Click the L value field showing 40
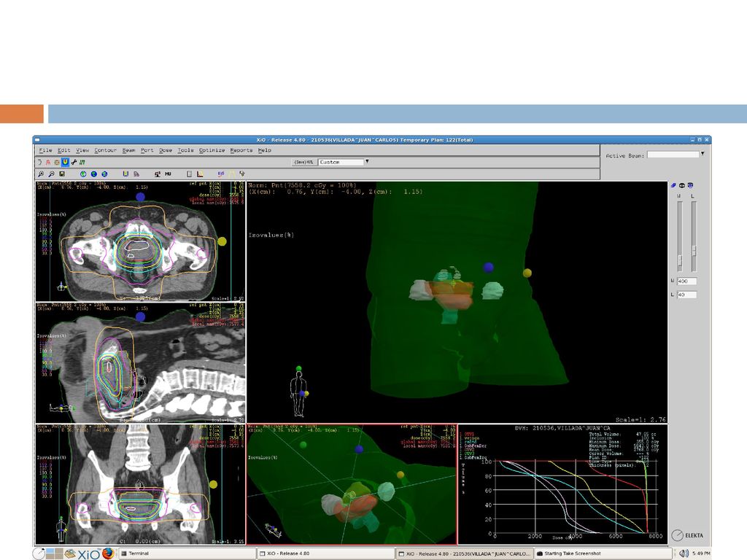 pos(686,295)
